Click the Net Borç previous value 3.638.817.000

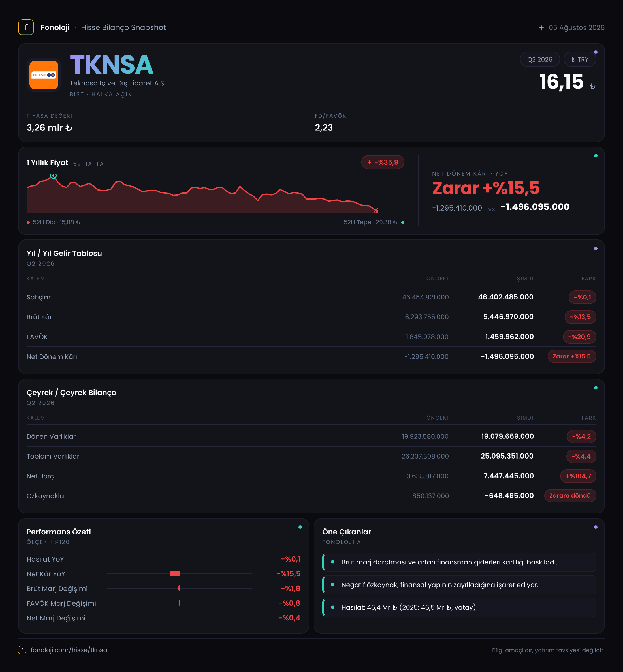pos(428,476)
